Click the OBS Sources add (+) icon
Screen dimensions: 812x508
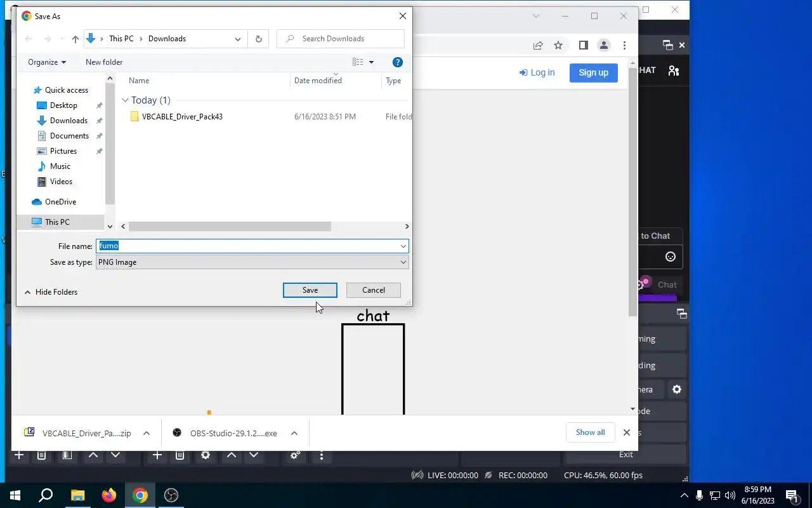click(x=157, y=455)
